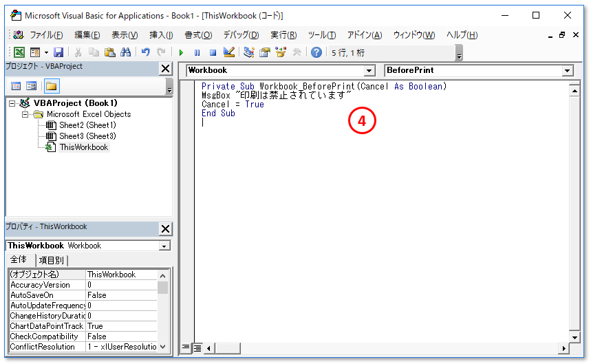
Task: Click the code window scroll right arrow
Action: pyautogui.click(x=563, y=348)
